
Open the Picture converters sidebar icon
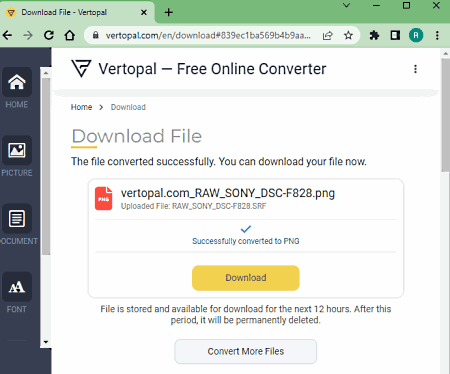click(x=17, y=150)
